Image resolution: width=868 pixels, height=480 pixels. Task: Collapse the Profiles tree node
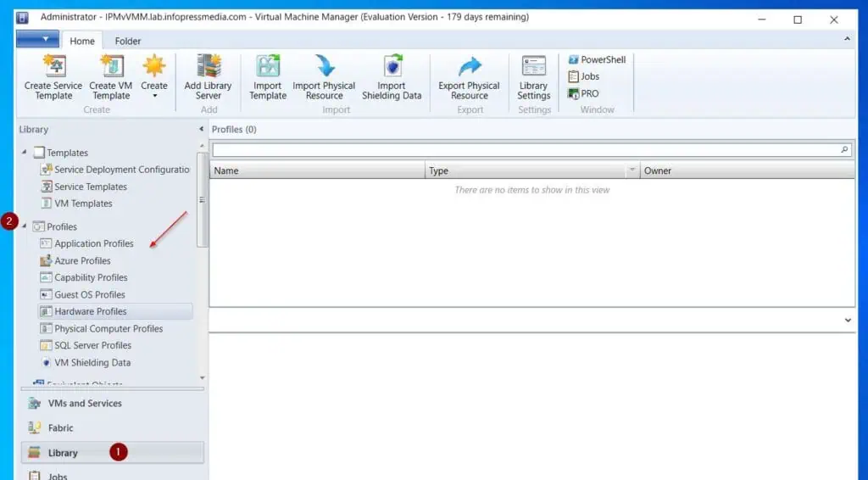coord(24,226)
